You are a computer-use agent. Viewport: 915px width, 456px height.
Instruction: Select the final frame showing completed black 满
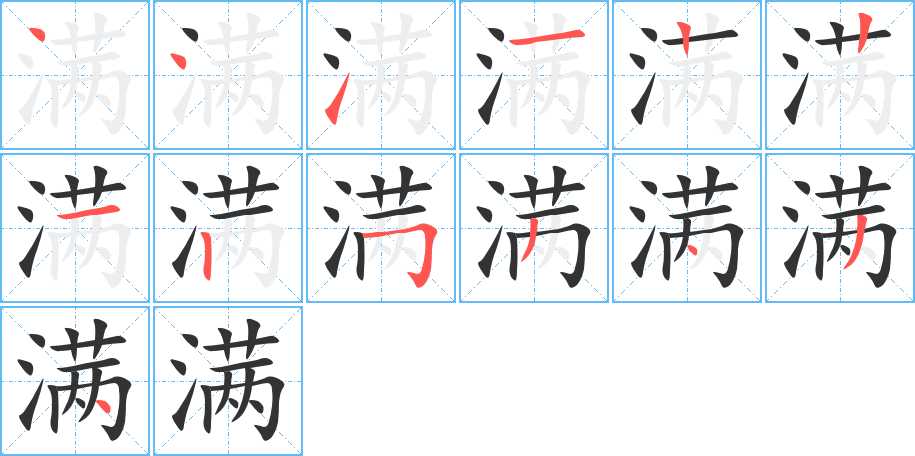tap(228, 381)
